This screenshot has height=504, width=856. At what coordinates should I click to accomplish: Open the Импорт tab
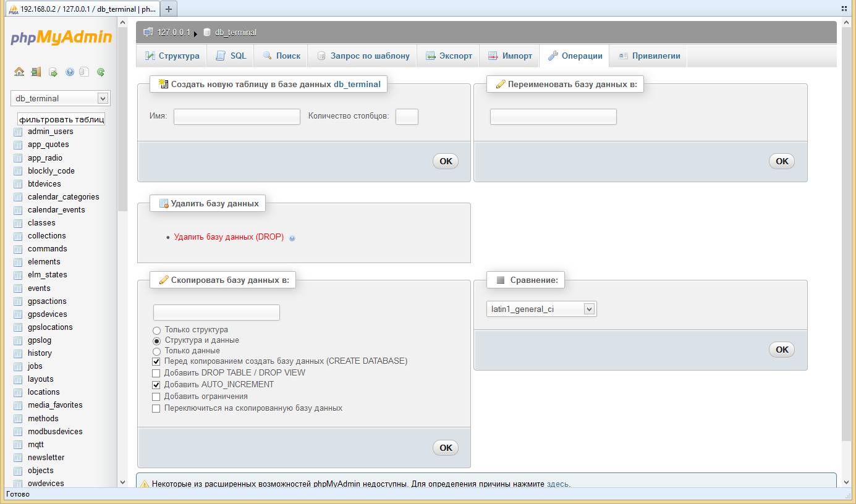[x=510, y=56]
